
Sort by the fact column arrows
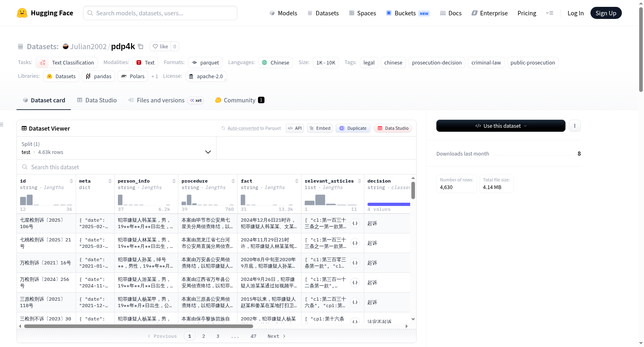coord(297,181)
